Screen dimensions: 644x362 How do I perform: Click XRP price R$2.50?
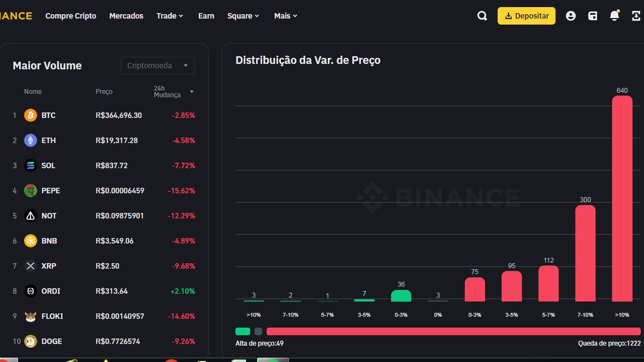point(108,266)
